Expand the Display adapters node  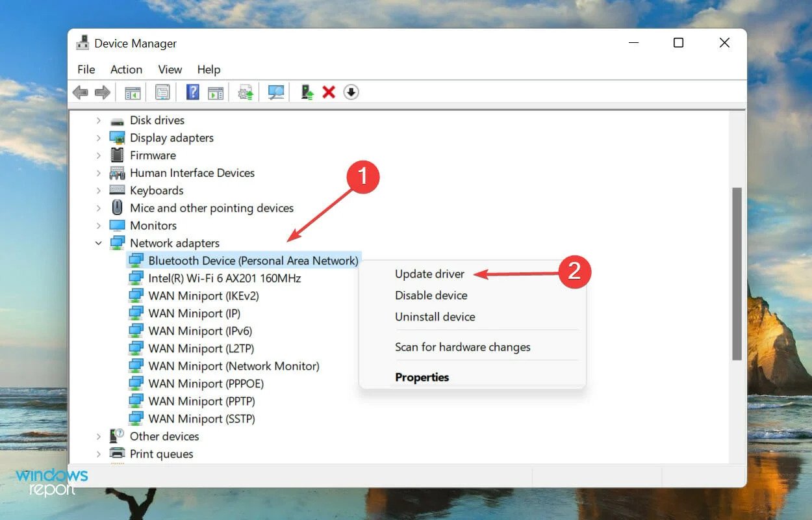point(99,138)
